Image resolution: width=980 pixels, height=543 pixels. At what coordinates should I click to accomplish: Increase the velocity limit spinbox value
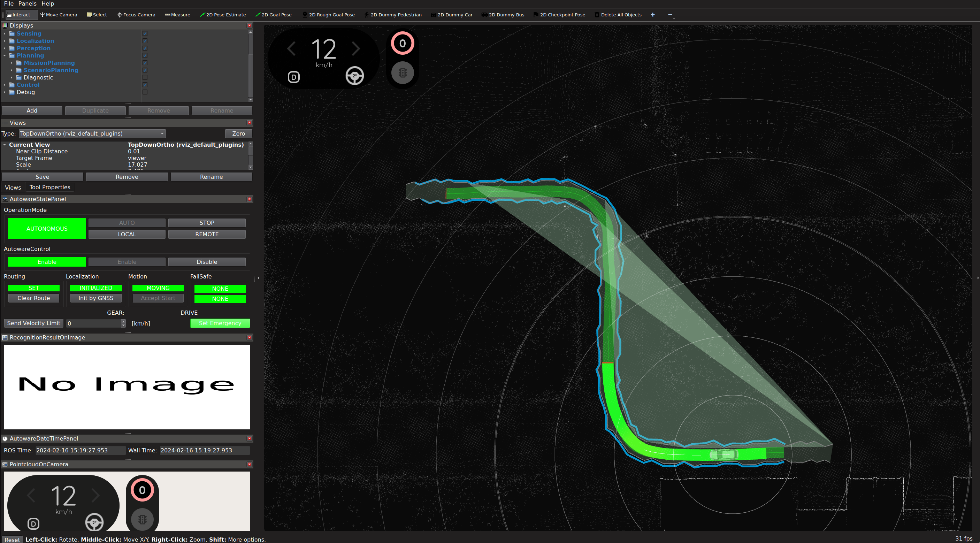(x=123, y=321)
